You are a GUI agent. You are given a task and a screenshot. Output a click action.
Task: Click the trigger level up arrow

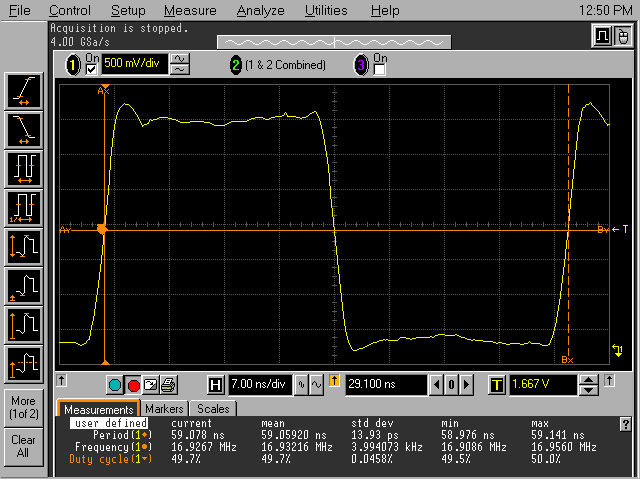coord(589,380)
